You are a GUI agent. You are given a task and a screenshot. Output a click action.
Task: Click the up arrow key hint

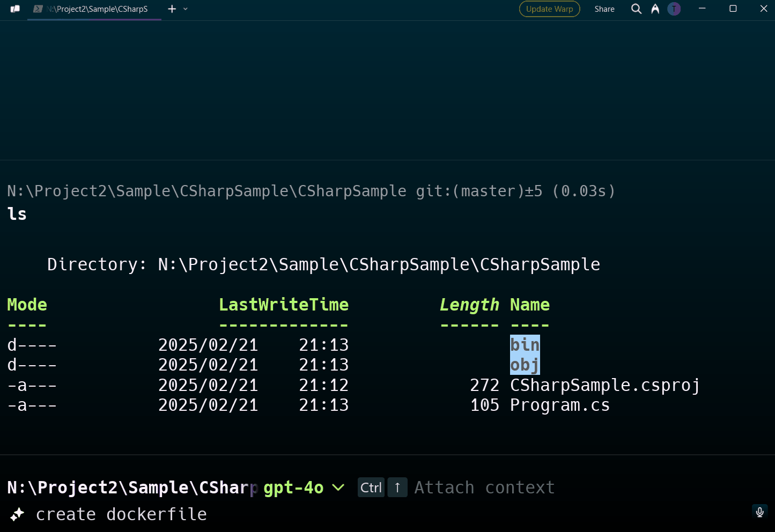397,487
